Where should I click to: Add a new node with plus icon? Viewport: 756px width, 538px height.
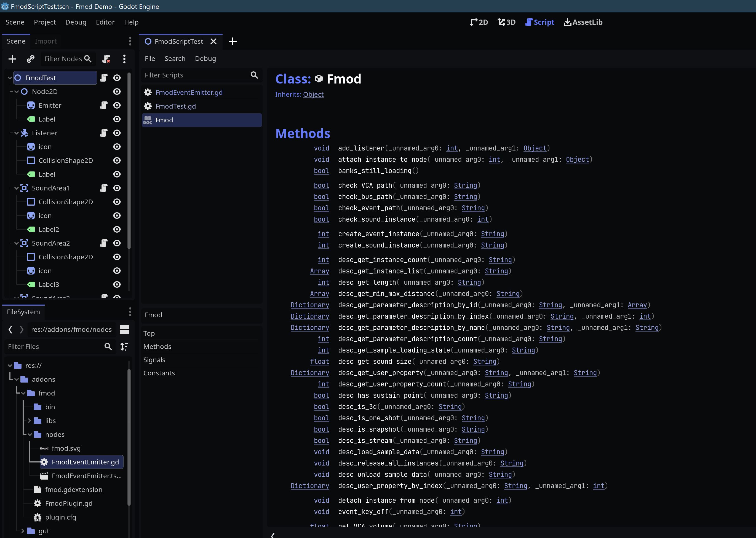click(12, 59)
